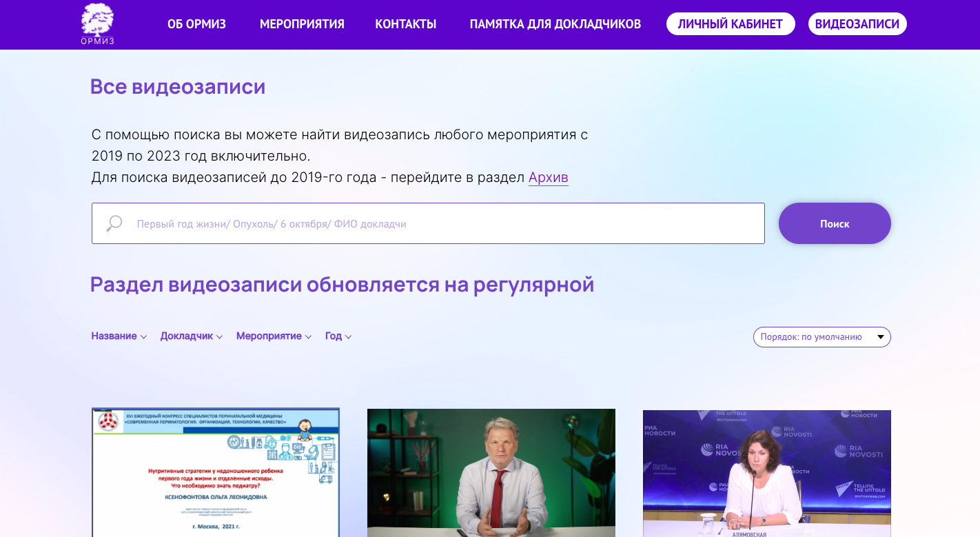Viewport: 980px width, 537px height.
Task: Click the Все видеозаписи heading
Action: click(x=178, y=87)
